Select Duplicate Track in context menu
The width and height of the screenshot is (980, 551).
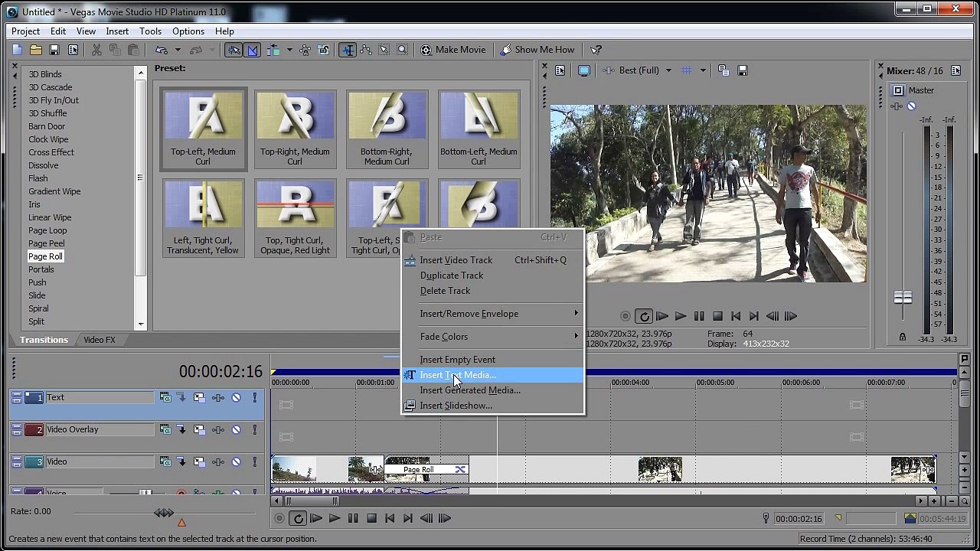493,275
